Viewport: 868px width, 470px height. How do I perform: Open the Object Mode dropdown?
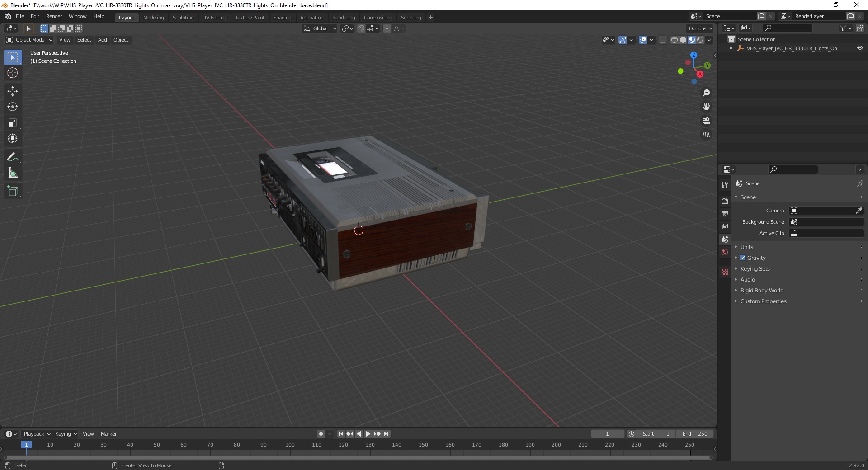pyautogui.click(x=29, y=40)
